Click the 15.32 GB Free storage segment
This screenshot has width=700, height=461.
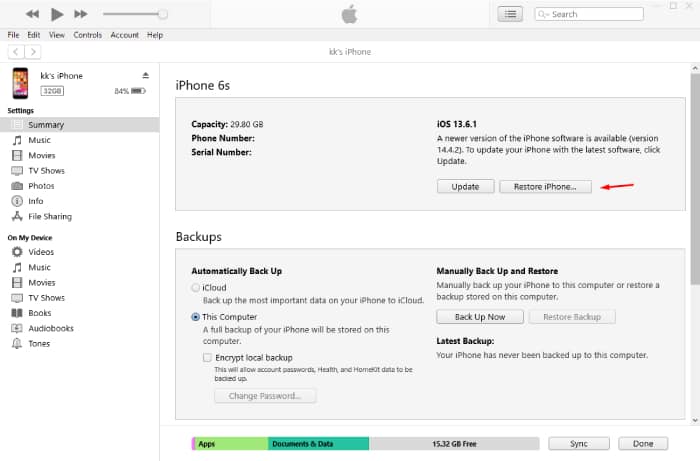454,444
